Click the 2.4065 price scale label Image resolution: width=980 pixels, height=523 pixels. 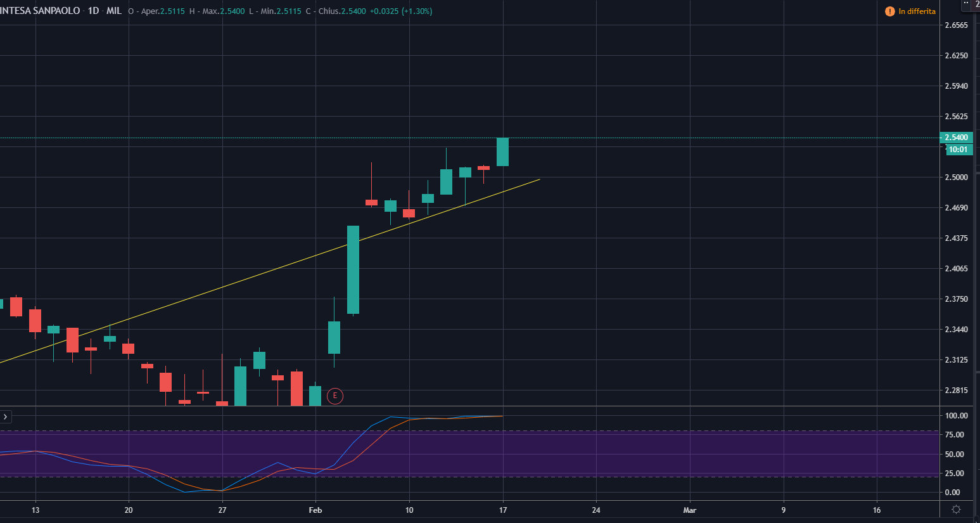pyautogui.click(x=957, y=269)
